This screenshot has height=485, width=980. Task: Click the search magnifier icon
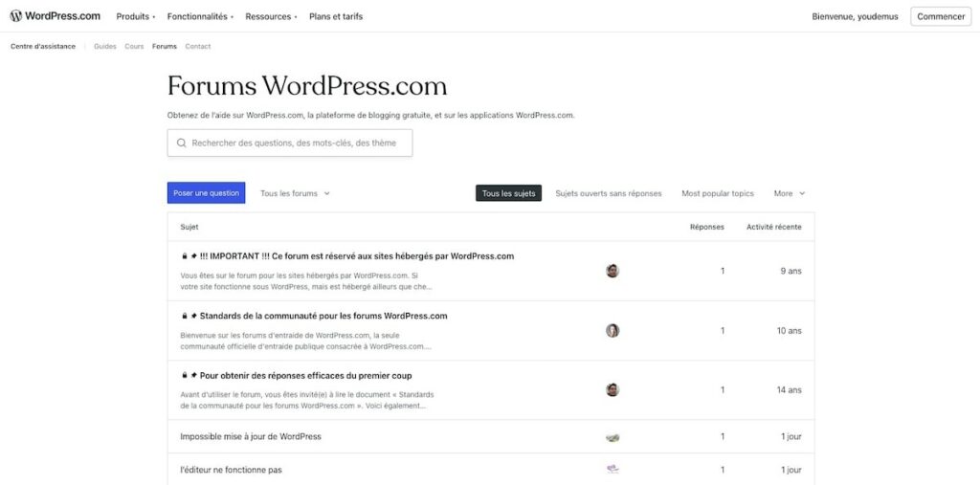tap(181, 143)
